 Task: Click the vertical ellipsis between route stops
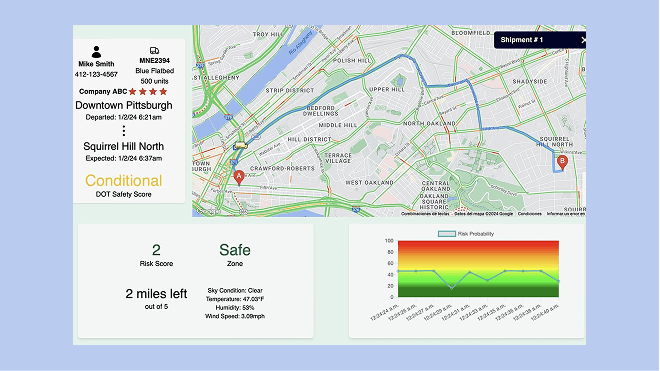124,131
